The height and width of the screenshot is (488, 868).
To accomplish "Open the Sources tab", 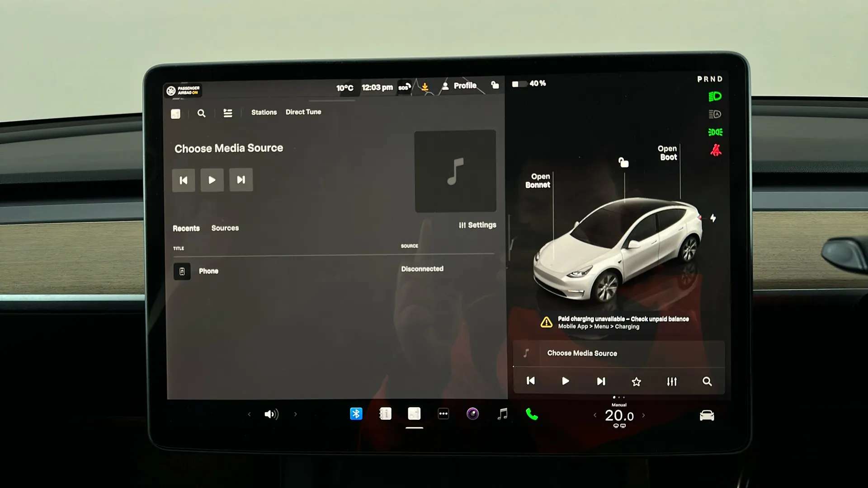I will [x=225, y=228].
